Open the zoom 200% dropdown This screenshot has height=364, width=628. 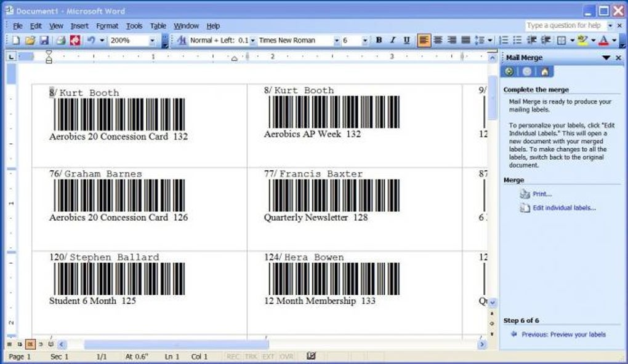point(152,41)
